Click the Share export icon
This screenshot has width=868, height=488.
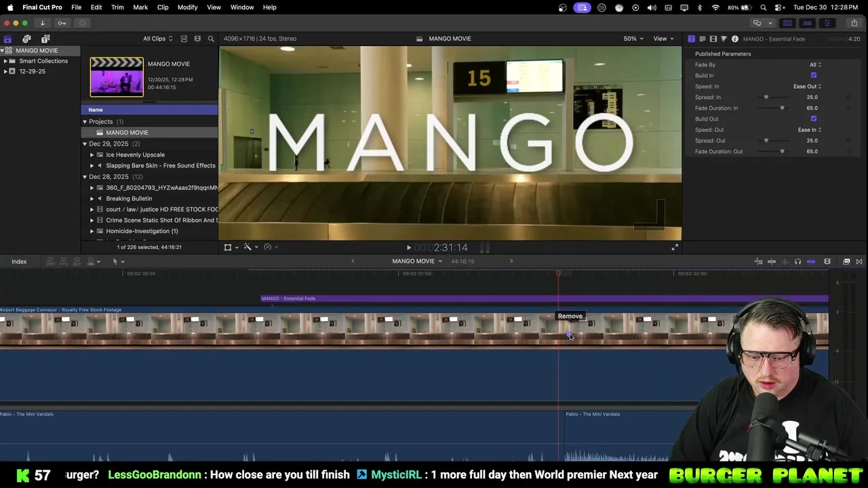click(854, 23)
